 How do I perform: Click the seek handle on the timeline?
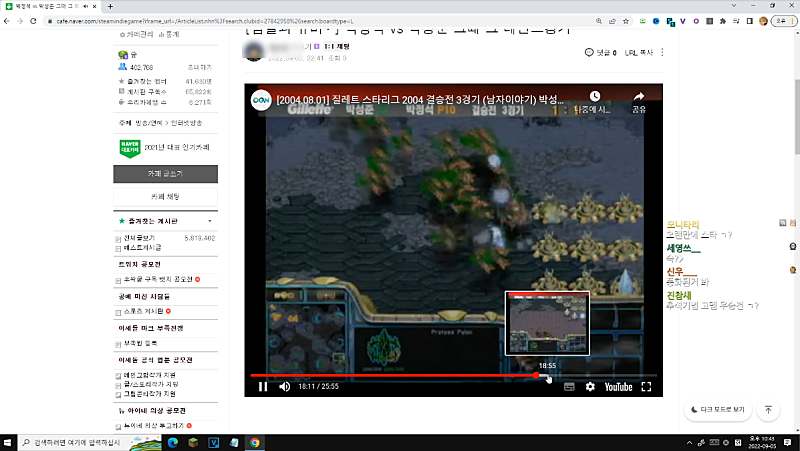536,375
